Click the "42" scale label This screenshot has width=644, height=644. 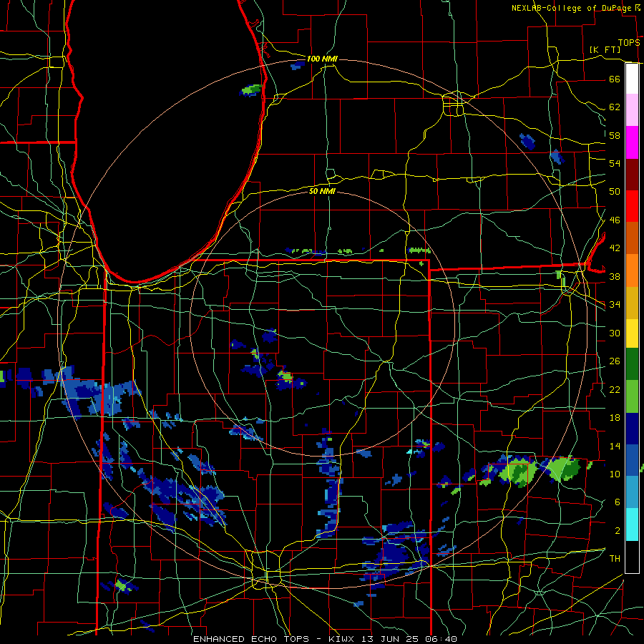(615, 248)
